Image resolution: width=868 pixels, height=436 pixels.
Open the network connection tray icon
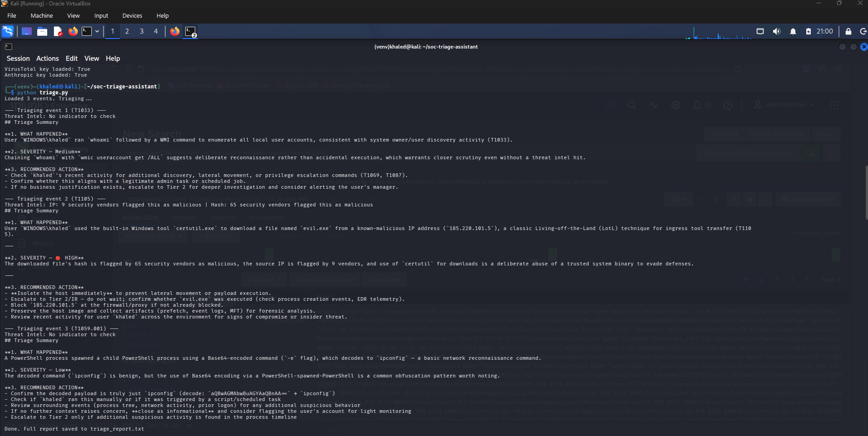coord(760,31)
